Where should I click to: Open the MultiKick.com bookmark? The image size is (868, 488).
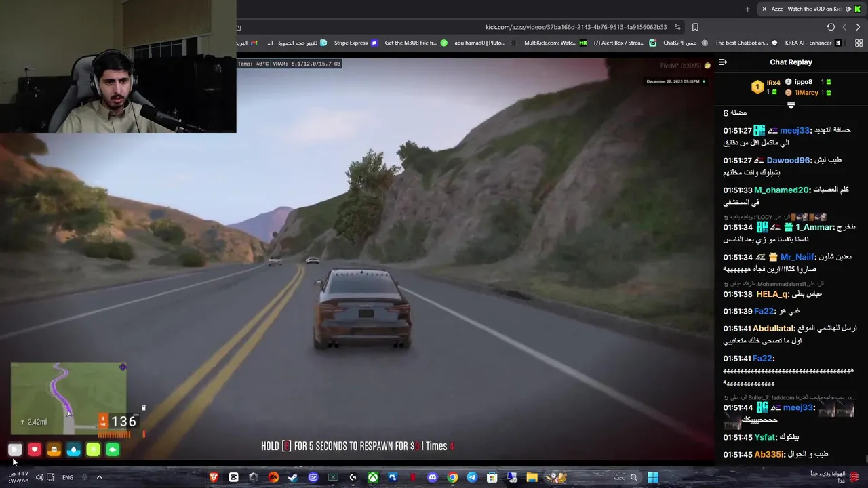click(555, 43)
